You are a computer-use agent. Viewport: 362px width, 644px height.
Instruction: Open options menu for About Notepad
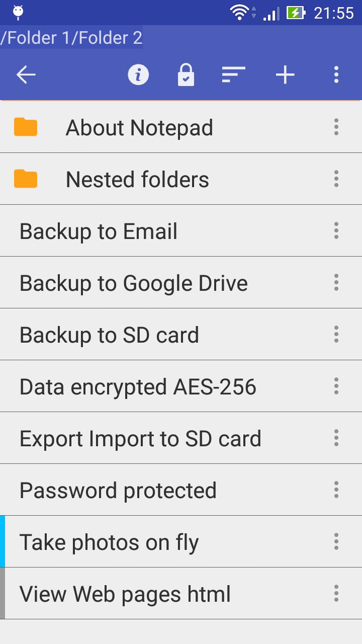point(336,127)
